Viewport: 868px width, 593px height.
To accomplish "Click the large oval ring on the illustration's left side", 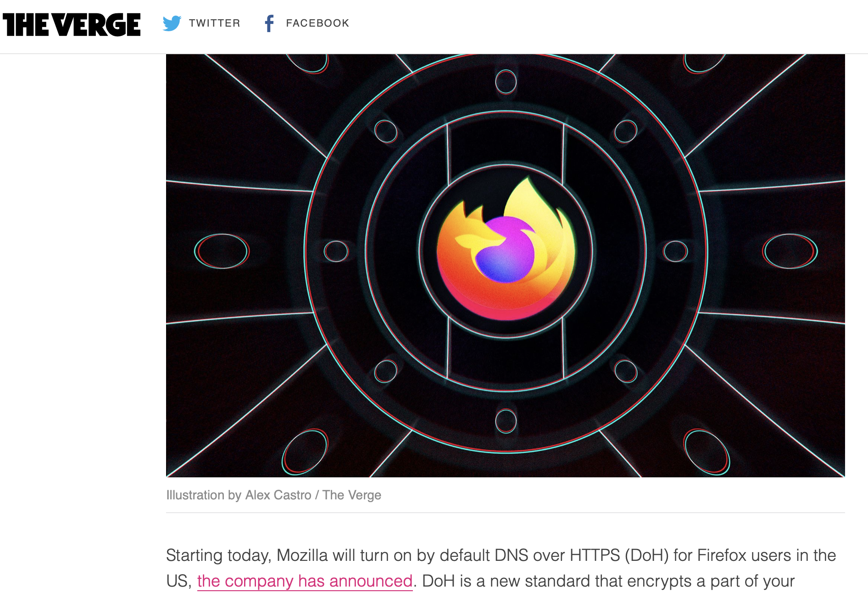I will [x=222, y=251].
